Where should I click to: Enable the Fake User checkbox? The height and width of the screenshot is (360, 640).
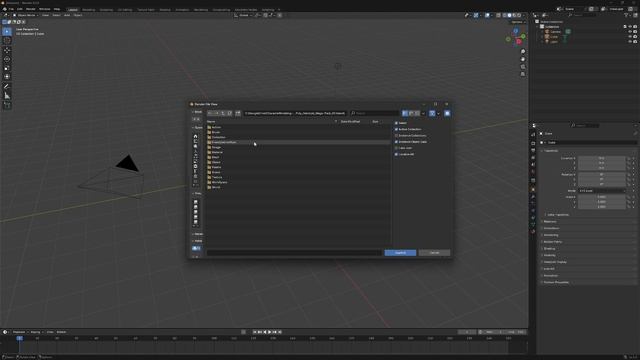point(396,148)
